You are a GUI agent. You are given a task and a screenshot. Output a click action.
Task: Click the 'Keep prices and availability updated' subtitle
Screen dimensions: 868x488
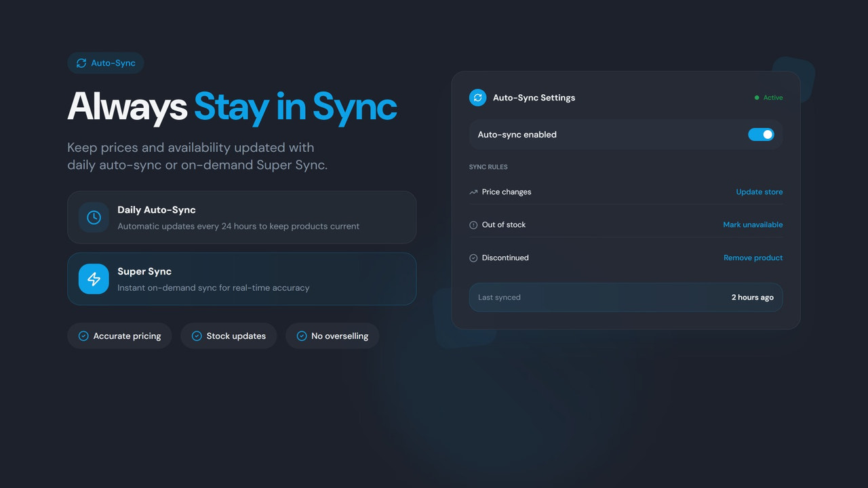(197, 157)
